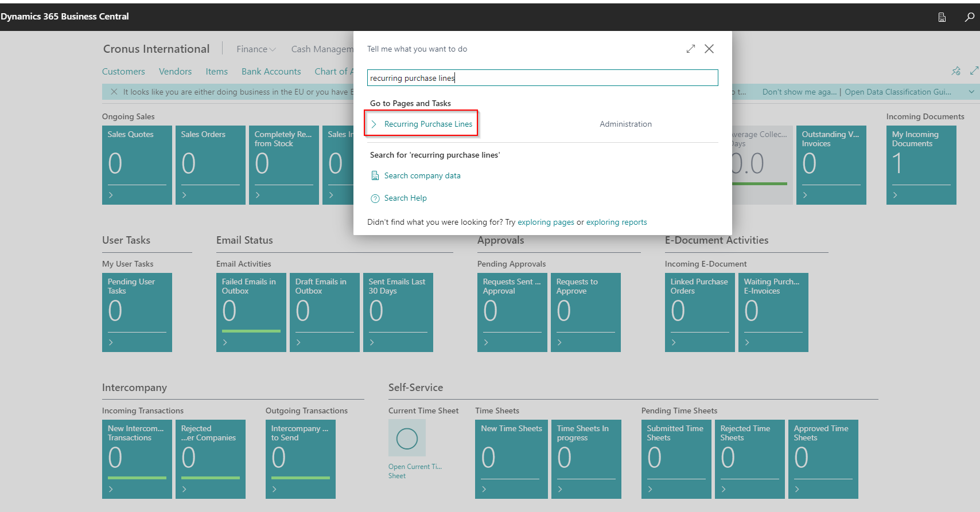980x512 pixels.
Task: Open Linked Purchase Orders tile
Action: point(700,312)
